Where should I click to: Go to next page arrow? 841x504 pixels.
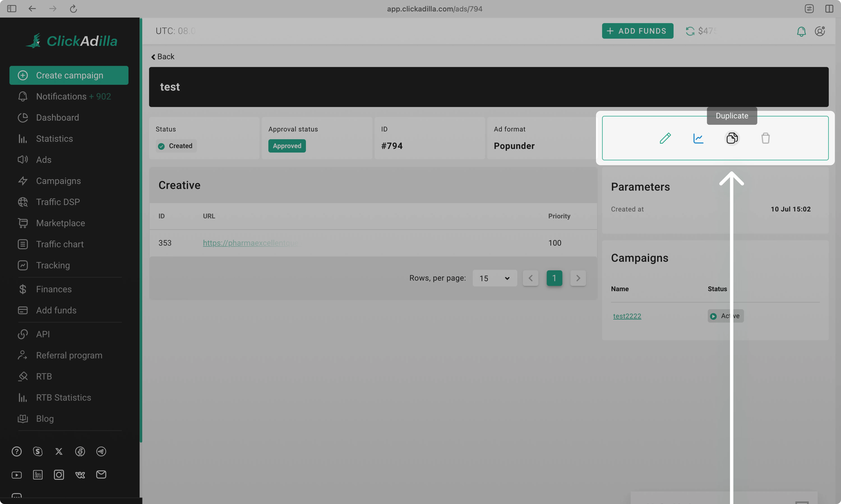[x=578, y=278]
